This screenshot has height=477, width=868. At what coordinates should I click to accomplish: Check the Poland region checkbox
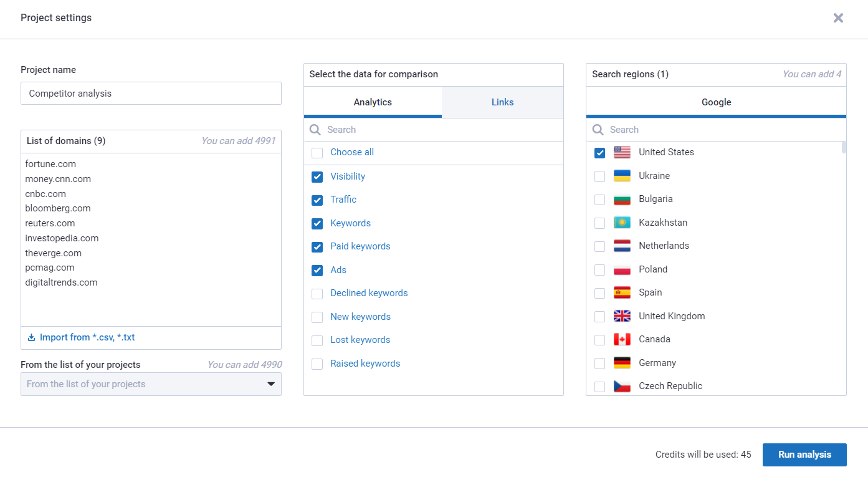pos(599,270)
